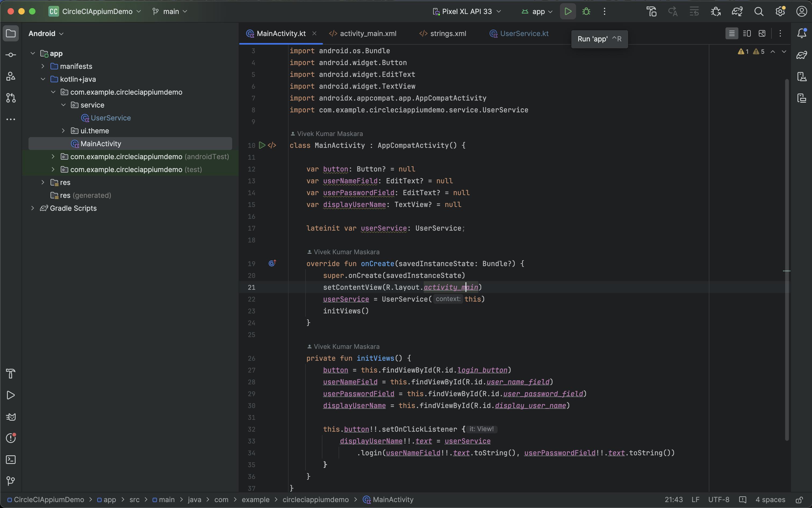Open the notifications bell panel
Screen dimensions: 812x508
(x=803, y=33)
